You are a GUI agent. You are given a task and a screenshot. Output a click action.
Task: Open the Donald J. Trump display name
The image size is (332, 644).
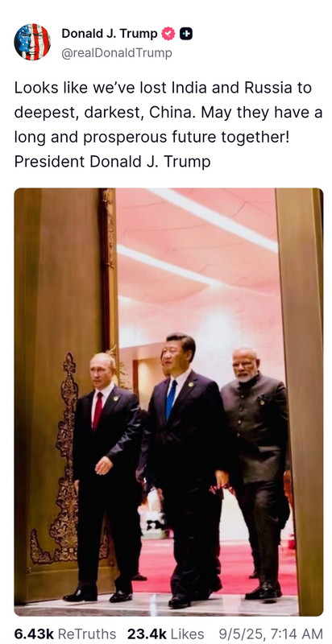pos(110,34)
